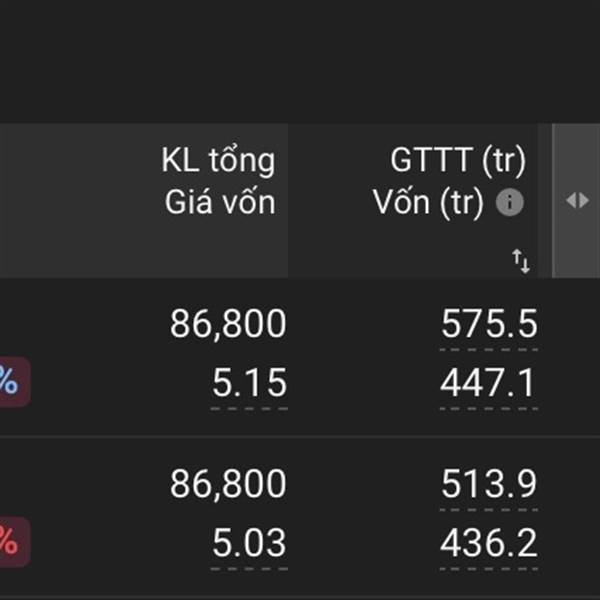Click the empty dark area above table header
This screenshot has height=600, width=600.
[x=300, y=61]
